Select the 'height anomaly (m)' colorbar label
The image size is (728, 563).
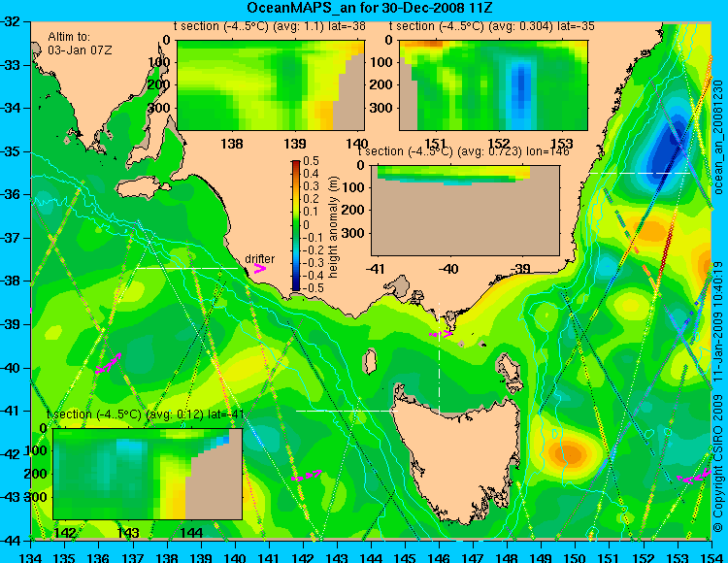pyautogui.click(x=333, y=227)
